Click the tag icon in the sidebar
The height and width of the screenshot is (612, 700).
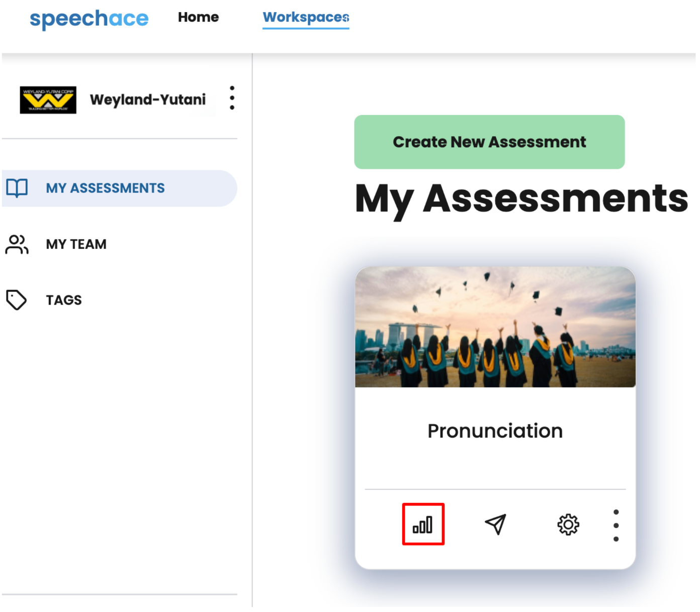[16, 300]
